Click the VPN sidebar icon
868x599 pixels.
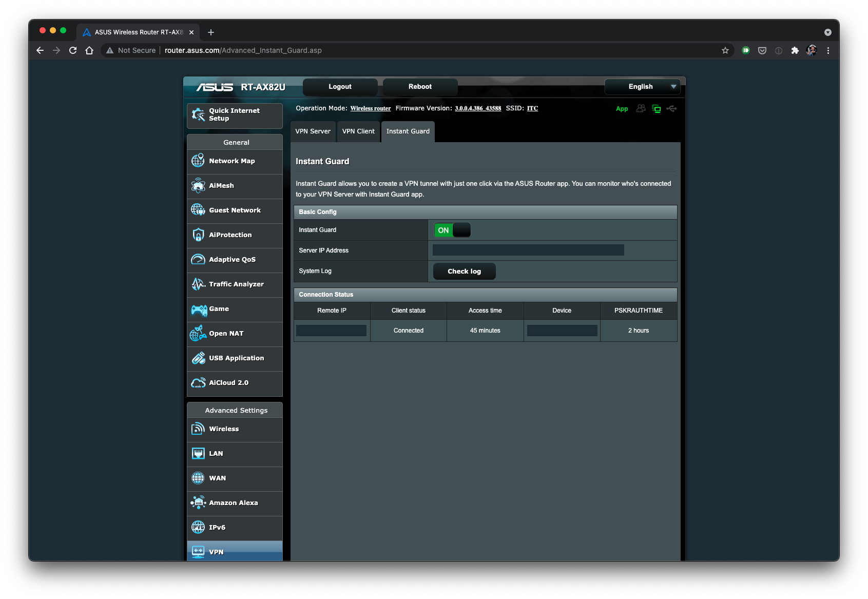(198, 552)
